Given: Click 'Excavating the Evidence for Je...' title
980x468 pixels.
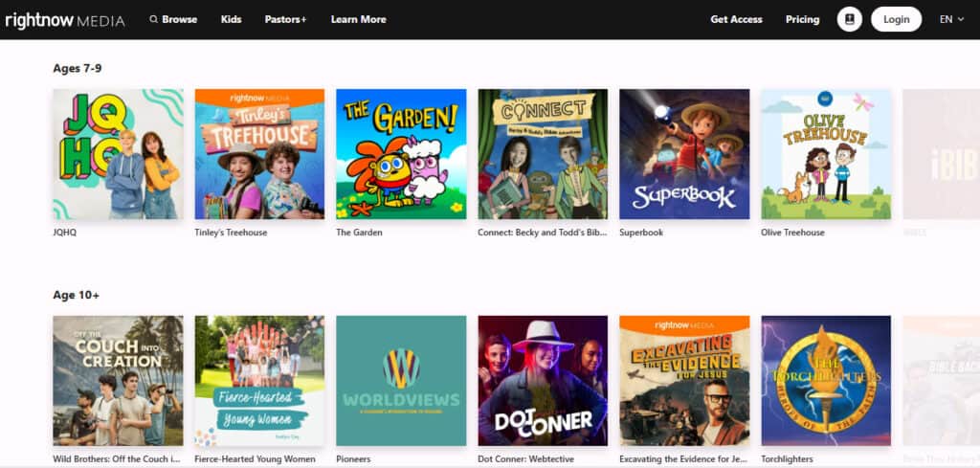Looking at the screenshot, I should click(x=683, y=459).
